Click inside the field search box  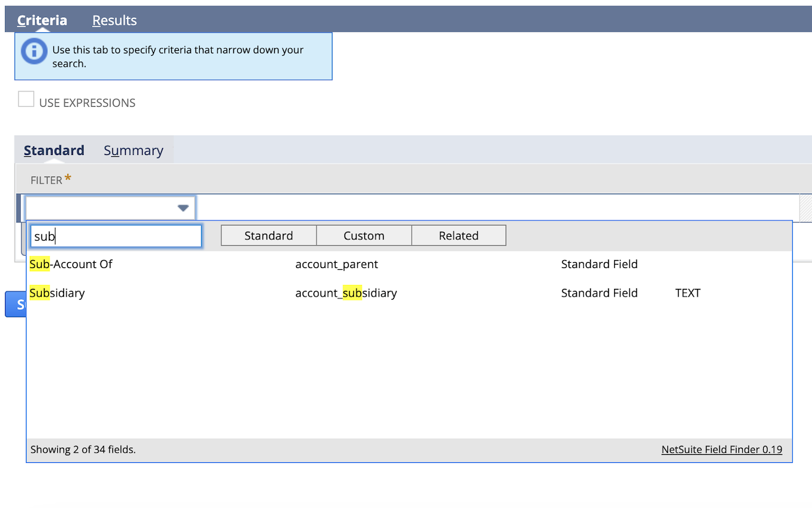click(116, 236)
